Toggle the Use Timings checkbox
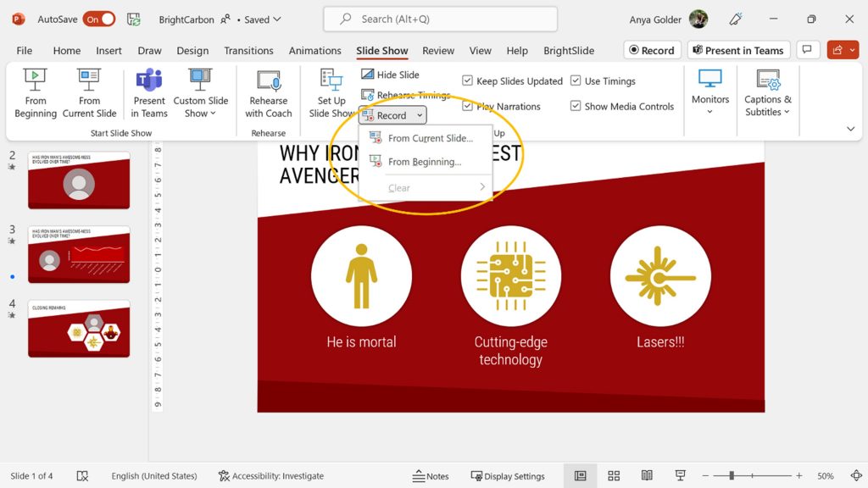 [578, 80]
